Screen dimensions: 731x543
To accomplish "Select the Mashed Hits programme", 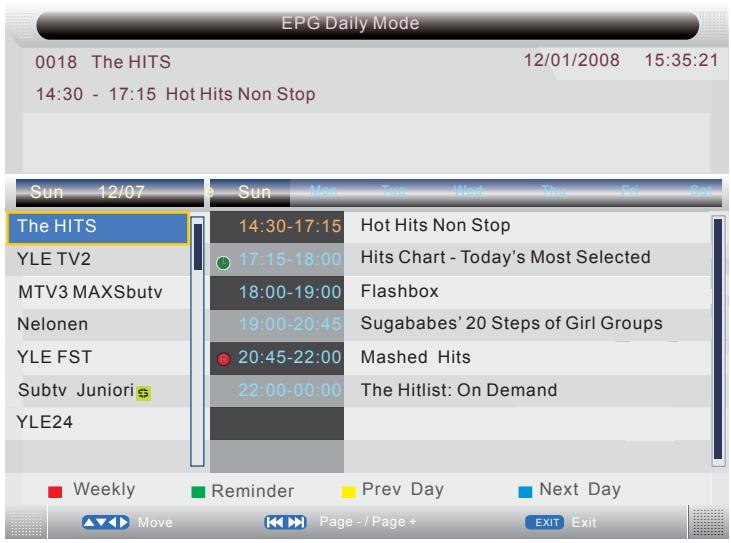I will 528,357.
